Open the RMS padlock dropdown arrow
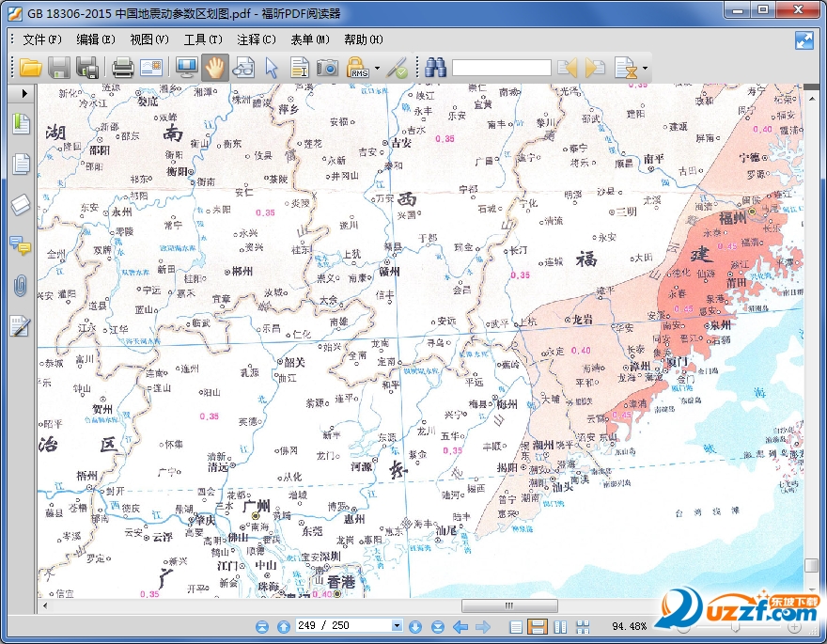 pyautogui.click(x=377, y=68)
